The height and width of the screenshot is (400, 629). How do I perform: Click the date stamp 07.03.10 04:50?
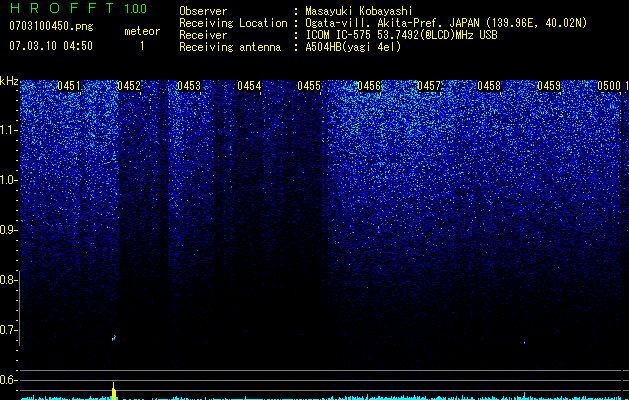(51, 46)
